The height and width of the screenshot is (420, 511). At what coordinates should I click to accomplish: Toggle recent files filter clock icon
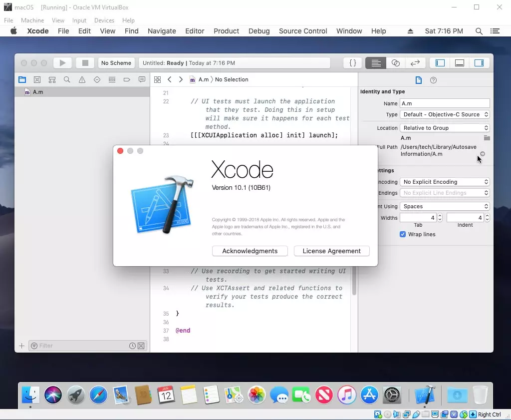tap(132, 346)
